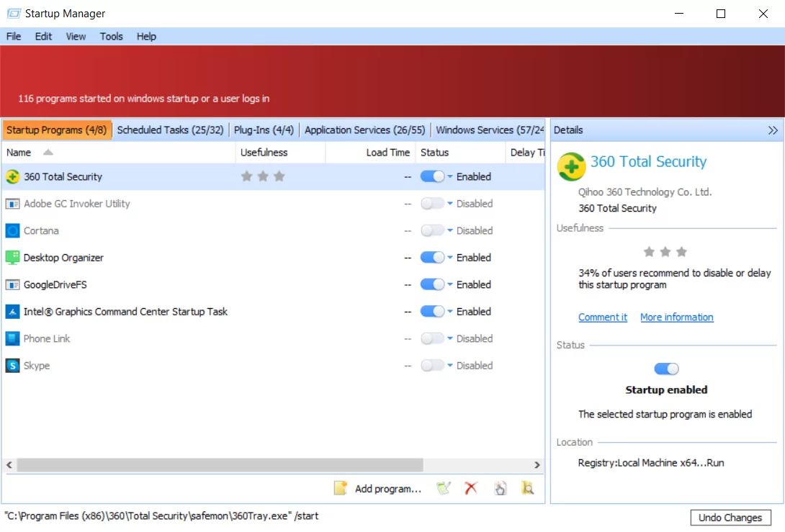Open status dropdown arrow for Cortana
This screenshot has height=532, width=785.
(x=450, y=230)
